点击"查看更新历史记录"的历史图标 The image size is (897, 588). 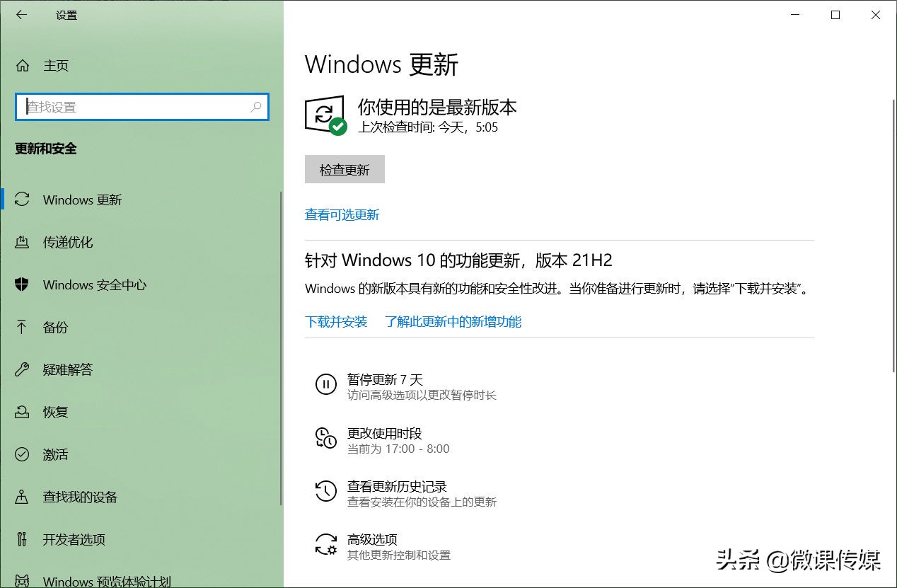(325, 492)
